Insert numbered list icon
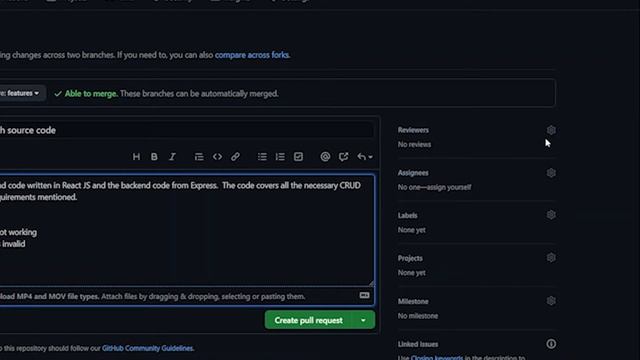This screenshot has height=360, width=640. (280, 157)
